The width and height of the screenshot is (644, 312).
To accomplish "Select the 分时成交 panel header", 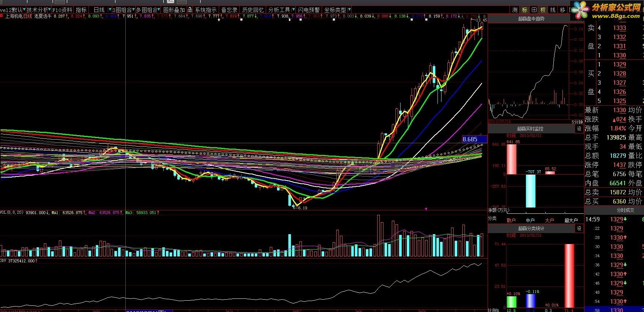I will tap(615, 210).
